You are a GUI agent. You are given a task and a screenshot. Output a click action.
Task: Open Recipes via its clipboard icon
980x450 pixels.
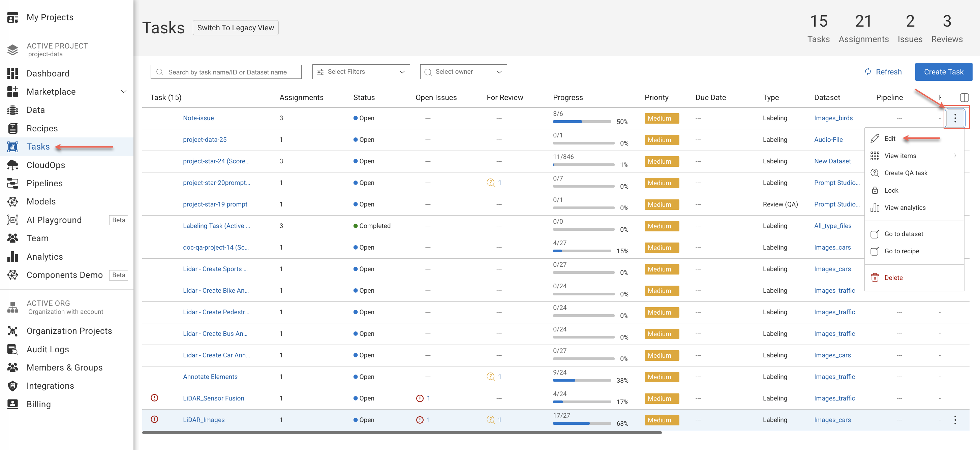tap(12, 129)
